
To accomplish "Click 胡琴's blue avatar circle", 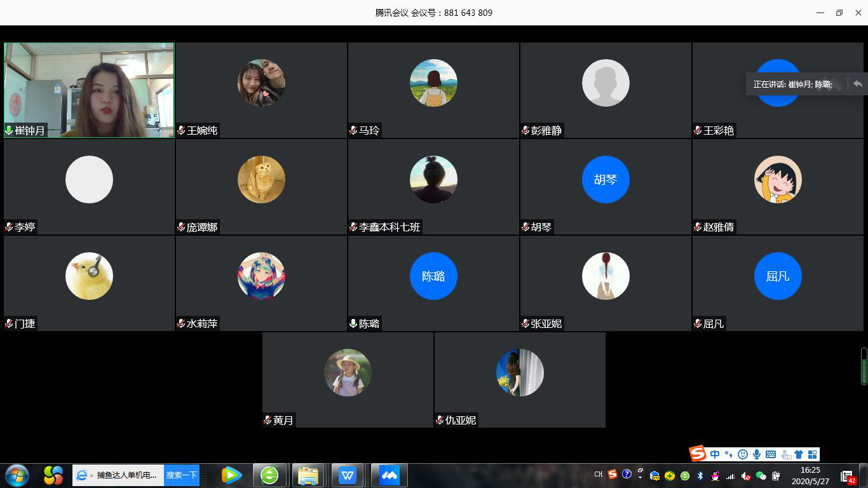I will tap(606, 180).
